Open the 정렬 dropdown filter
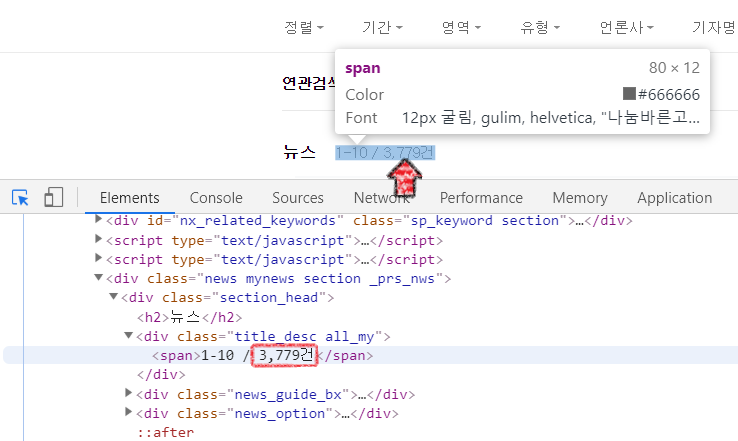 [304, 27]
